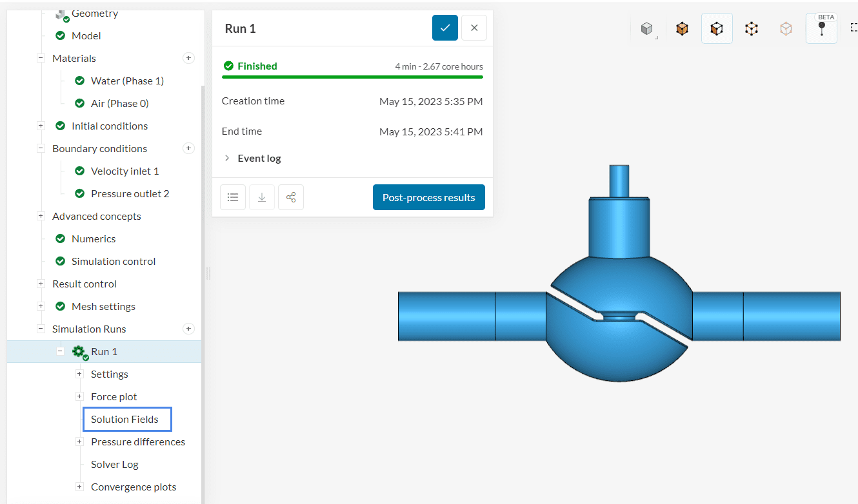Image resolution: width=858 pixels, height=504 pixels.
Task: Activate the BETA pin probe tool
Action: [821, 29]
